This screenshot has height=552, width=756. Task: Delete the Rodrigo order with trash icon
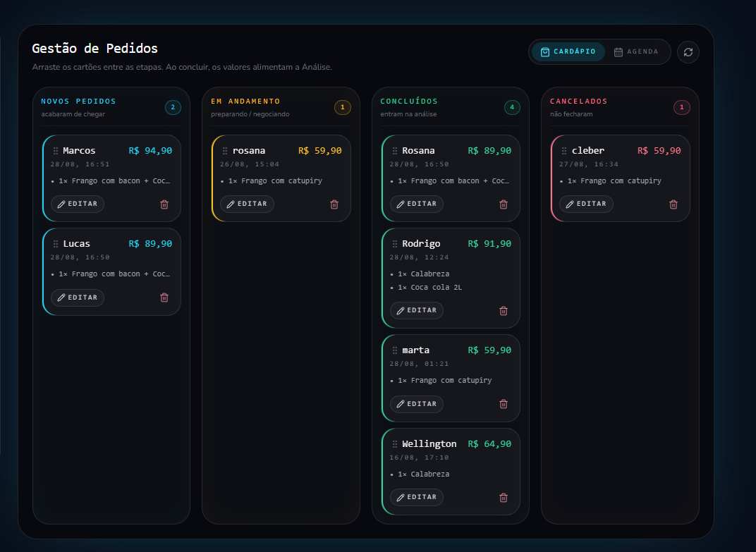[x=504, y=311]
